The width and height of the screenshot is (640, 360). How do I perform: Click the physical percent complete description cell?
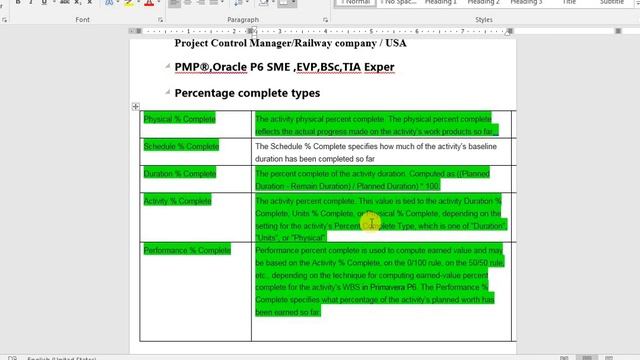[x=381, y=124]
